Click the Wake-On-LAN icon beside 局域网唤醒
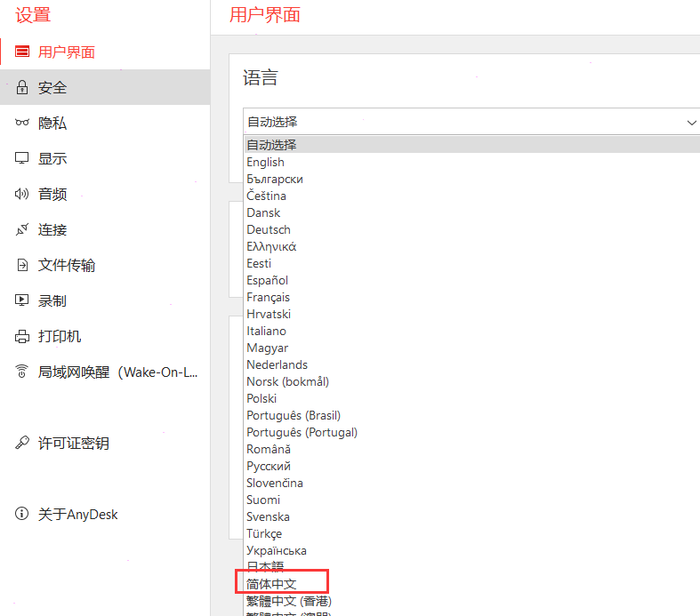Screen dimensions: 700x616 [x=22, y=372]
